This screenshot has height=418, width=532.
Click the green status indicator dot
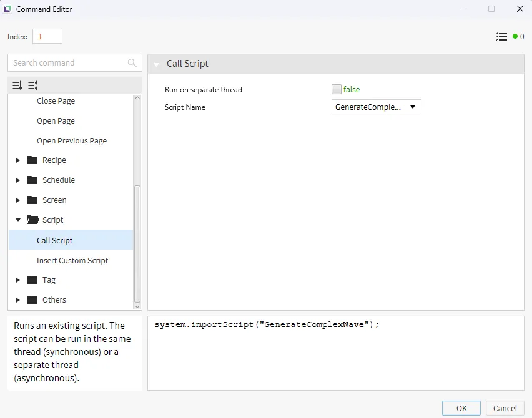[515, 37]
